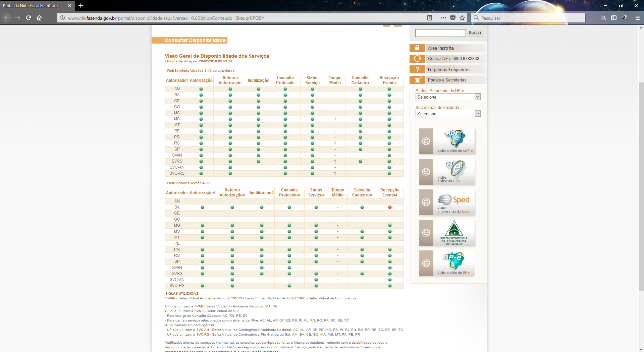This screenshot has width=644, height=352.
Task: Click the headset icon beside Central NF-e
Action: [x=417, y=59]
